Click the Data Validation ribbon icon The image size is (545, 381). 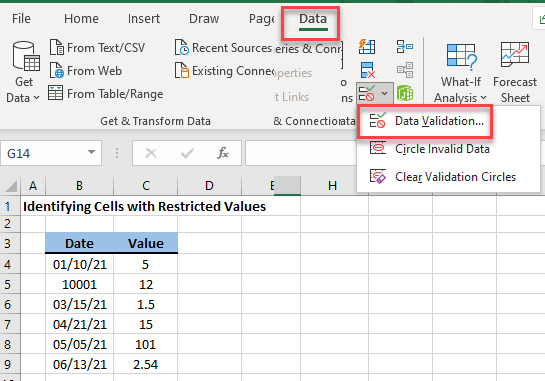point(367,93)
